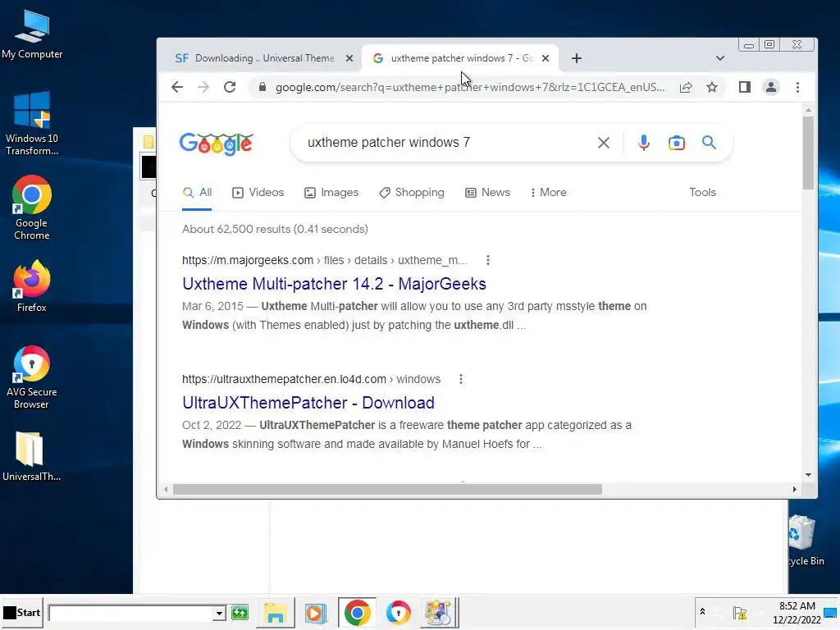Screen dimensions: 840x630
Task: Click the address bar URL
Action: (470, 87)
